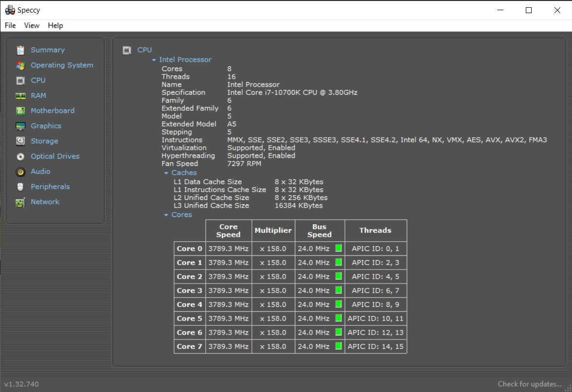This screenshot has height=392, width=572.
Task: Click Check for updates link
Action: pos(530,384)
